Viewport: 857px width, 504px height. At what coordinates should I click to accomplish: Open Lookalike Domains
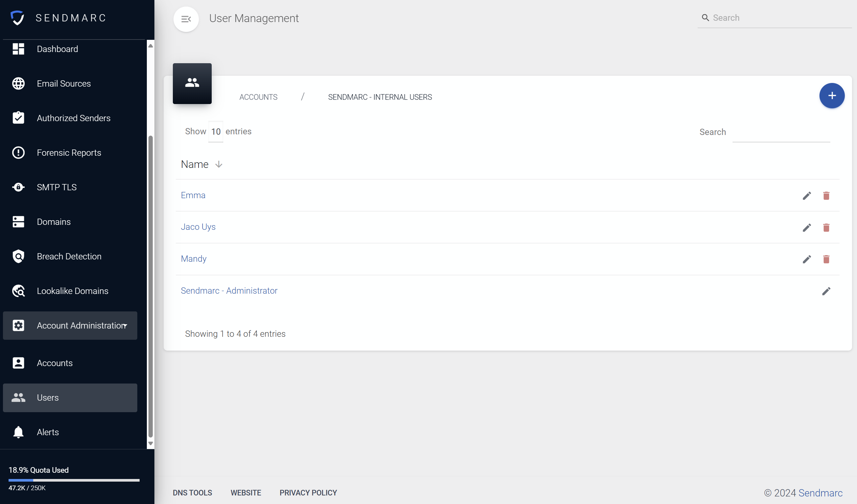click(x=72, y=291)
